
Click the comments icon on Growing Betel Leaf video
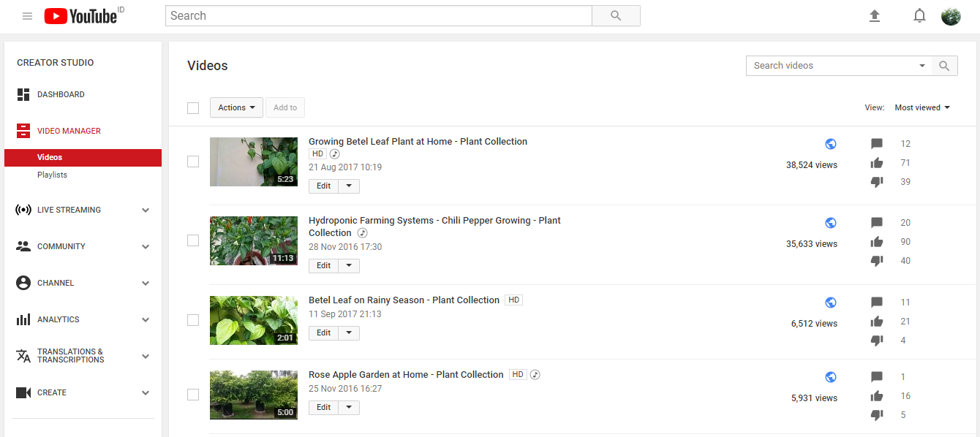876,143
